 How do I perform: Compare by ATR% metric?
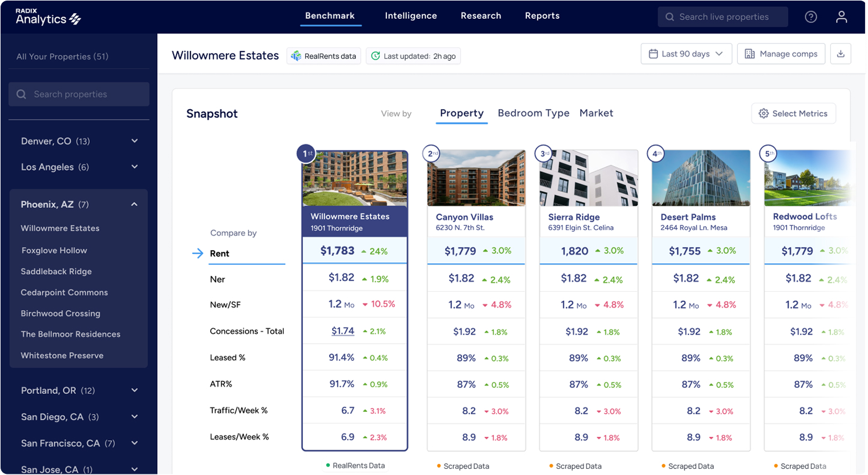(x=221, y=384)
